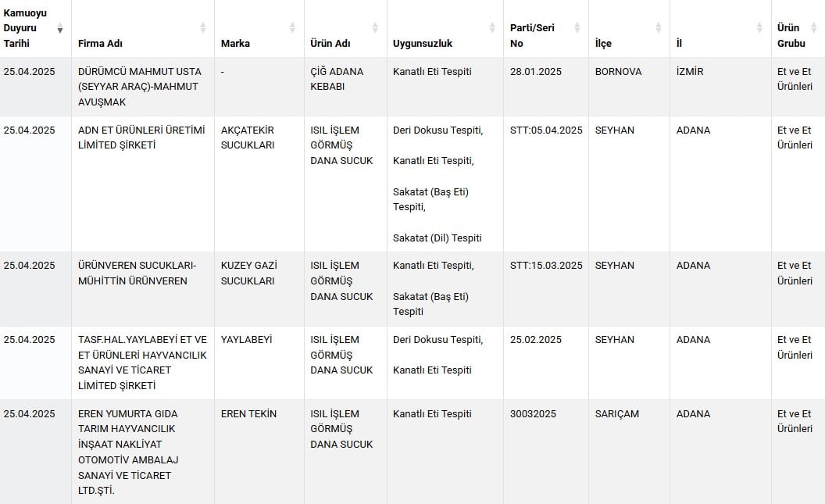Click sort icon next to Ürün Adı
The height and width of the screenshot is (504, 825).
click(375, 28)
